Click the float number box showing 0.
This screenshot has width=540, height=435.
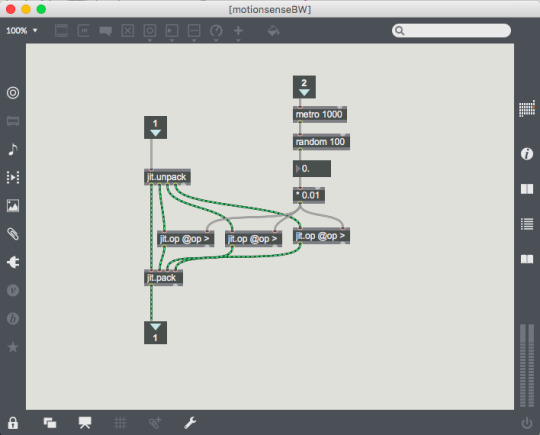click(x=312, y=169)
